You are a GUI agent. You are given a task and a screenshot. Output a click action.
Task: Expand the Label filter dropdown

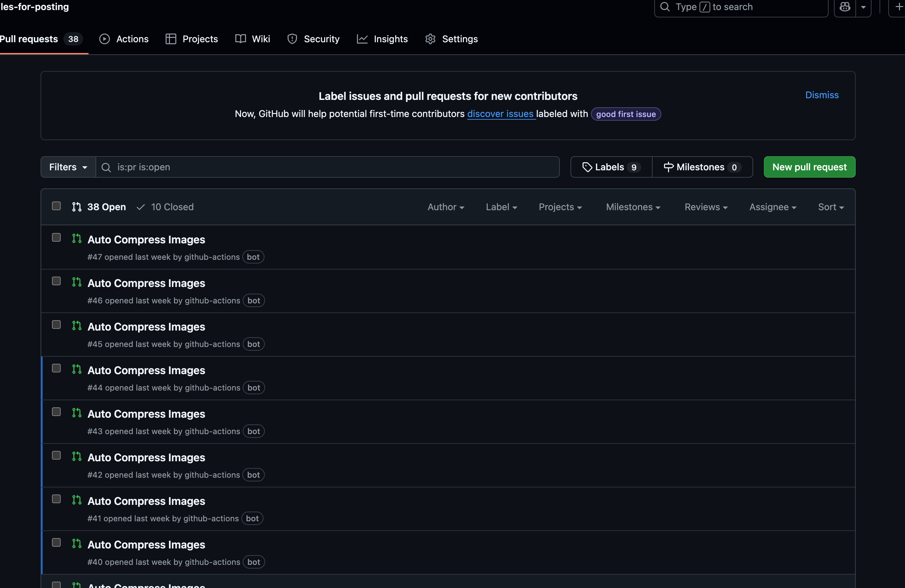(501, 207)
